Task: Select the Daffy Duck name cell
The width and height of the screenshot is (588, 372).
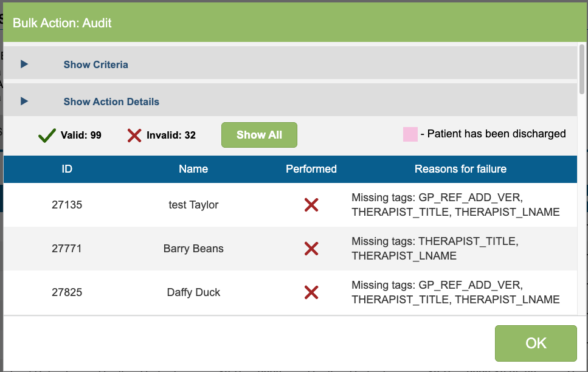Action: tap(193, 292)
